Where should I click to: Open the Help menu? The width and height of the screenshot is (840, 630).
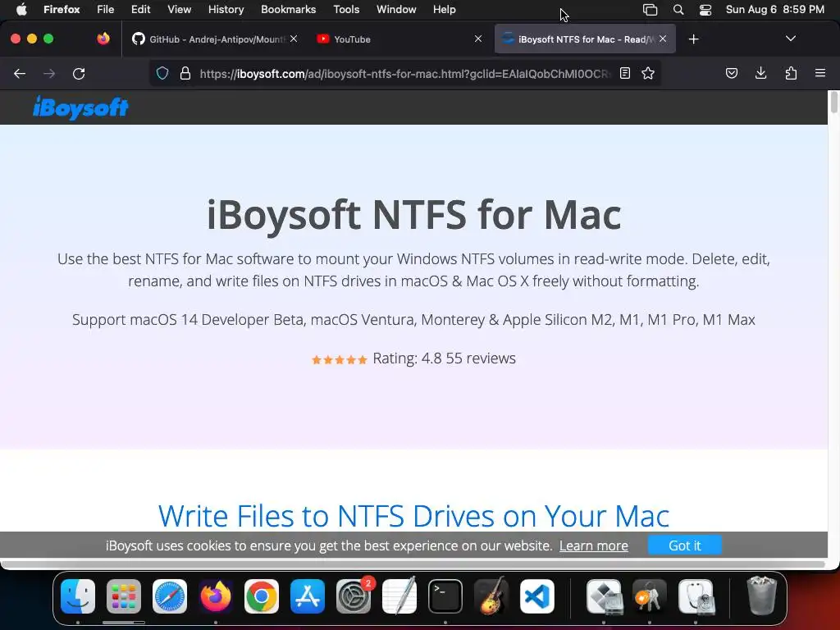pos(444,9)
